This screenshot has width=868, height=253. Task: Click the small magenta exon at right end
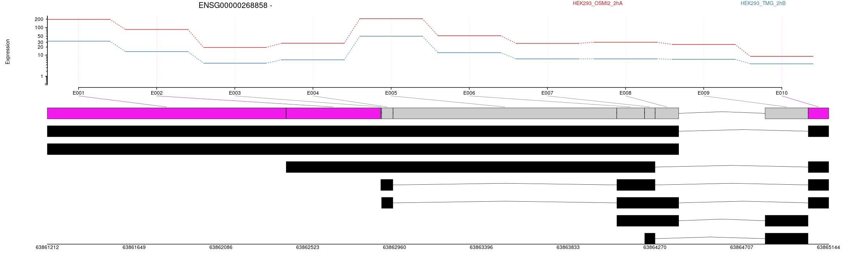(818, 113)
